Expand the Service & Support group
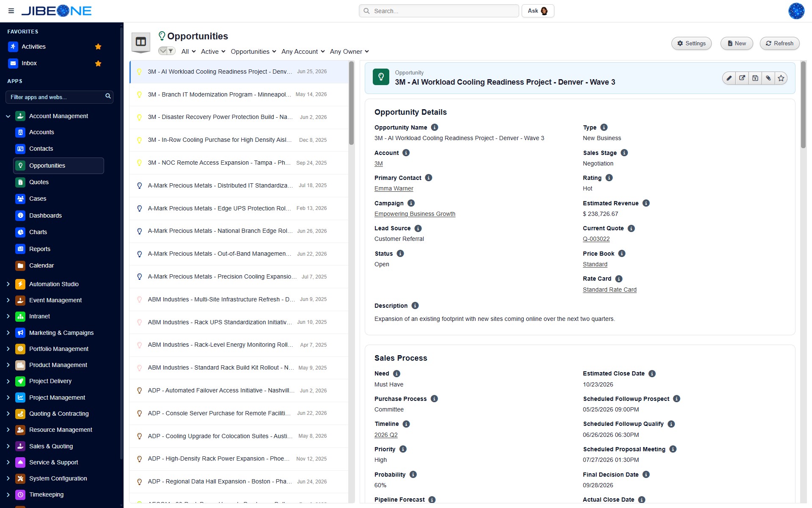The width and height of the screenshot is (812, 508). (8, 463)
